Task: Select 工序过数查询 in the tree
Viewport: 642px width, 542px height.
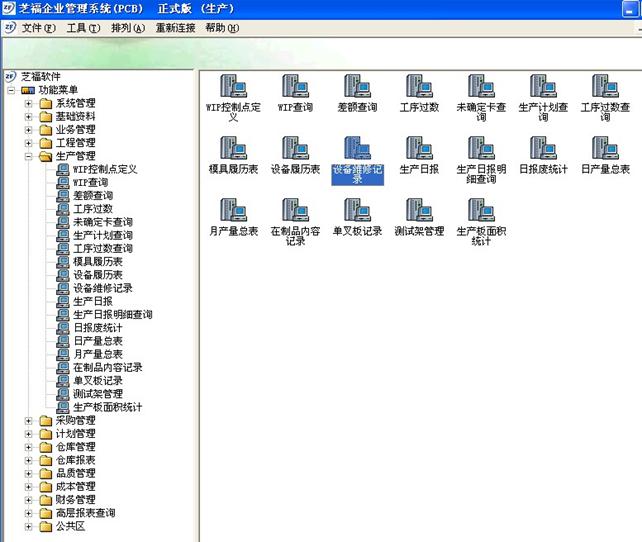Action: coord(103,248)
